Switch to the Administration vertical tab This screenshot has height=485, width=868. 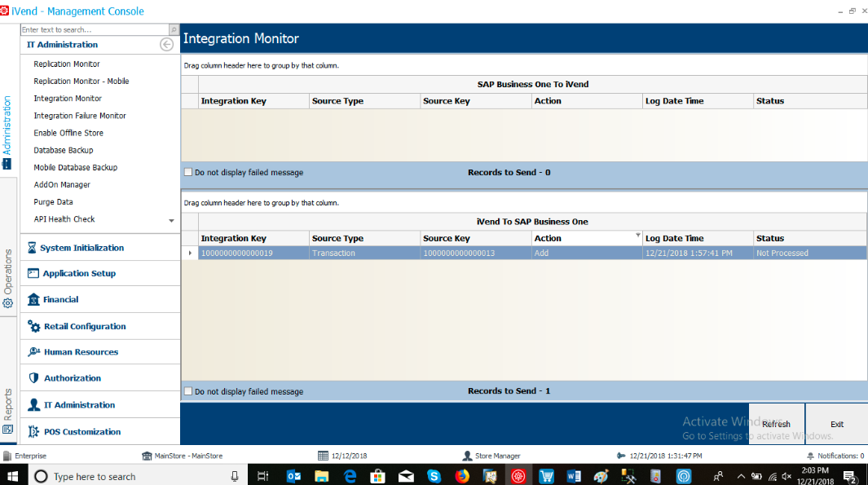tap(7, 133)
